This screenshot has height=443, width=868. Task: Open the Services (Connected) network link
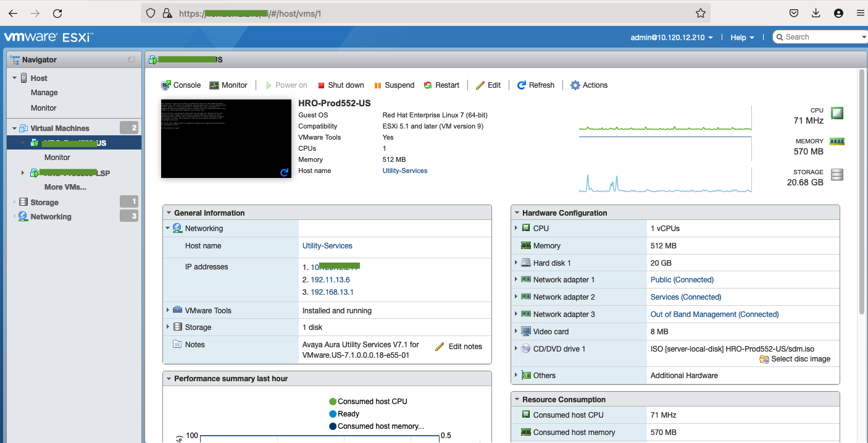[686, 297]
